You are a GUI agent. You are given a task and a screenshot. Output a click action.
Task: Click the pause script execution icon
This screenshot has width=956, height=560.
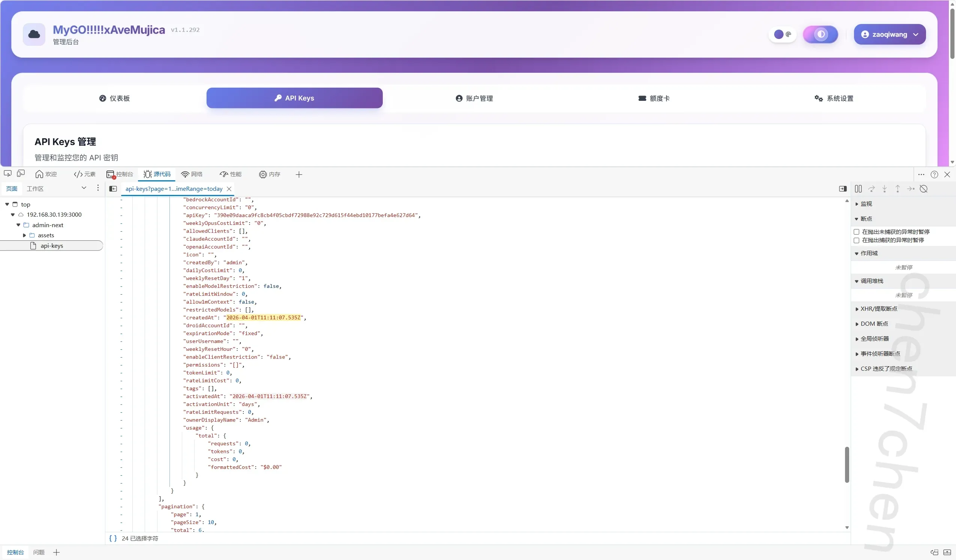(x=858, y=189)
